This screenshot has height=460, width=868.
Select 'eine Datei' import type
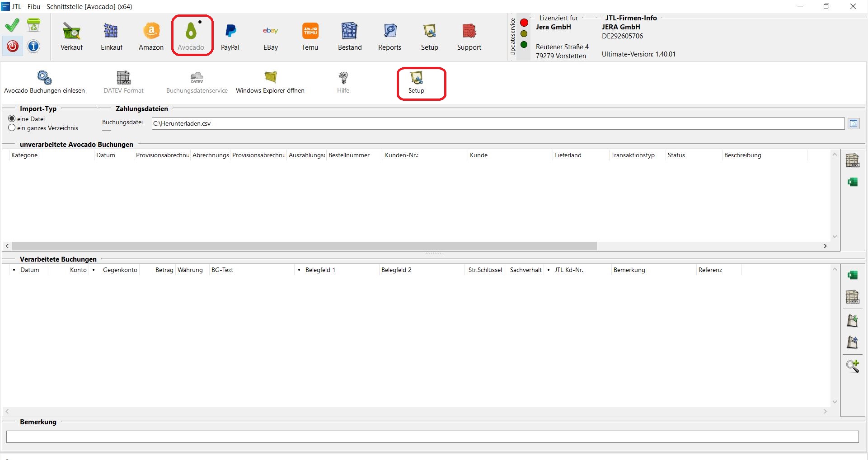coord(12,119)
